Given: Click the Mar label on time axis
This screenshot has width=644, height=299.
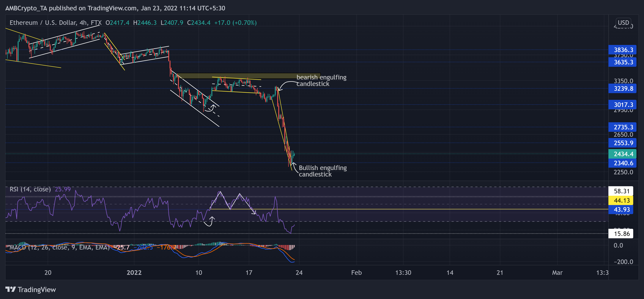Looking at the screenshot, I should coord(557,272).
